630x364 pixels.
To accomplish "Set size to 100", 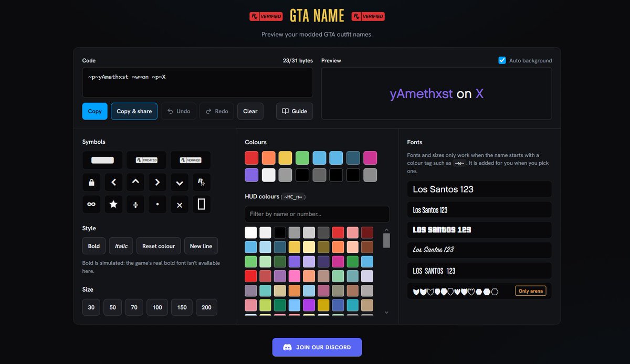I will [157, 307].
